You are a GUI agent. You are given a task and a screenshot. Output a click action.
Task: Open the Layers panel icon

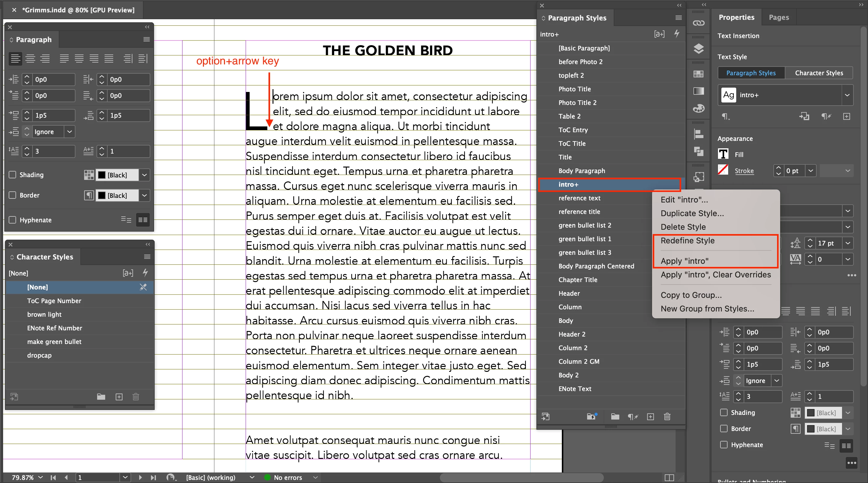[698, 49]
